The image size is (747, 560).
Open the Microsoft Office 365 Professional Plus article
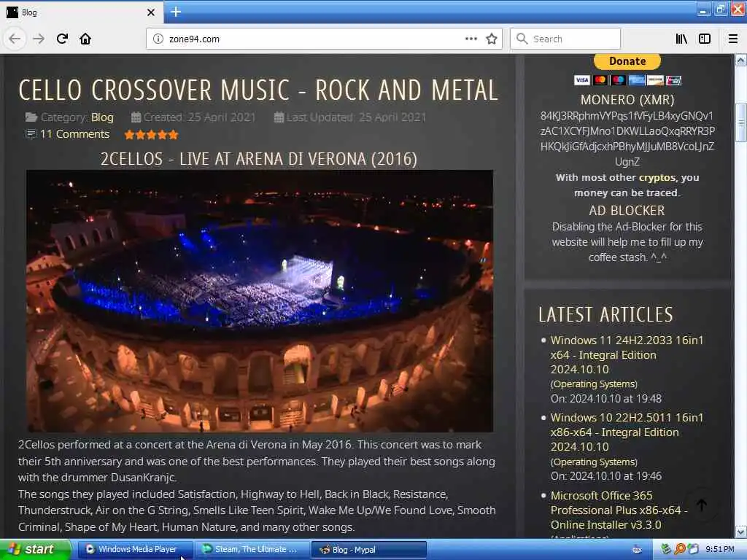click(619, 510)
